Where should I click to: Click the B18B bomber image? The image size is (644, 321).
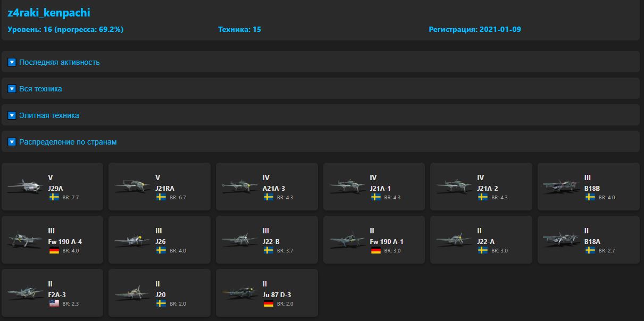point(560,187)
